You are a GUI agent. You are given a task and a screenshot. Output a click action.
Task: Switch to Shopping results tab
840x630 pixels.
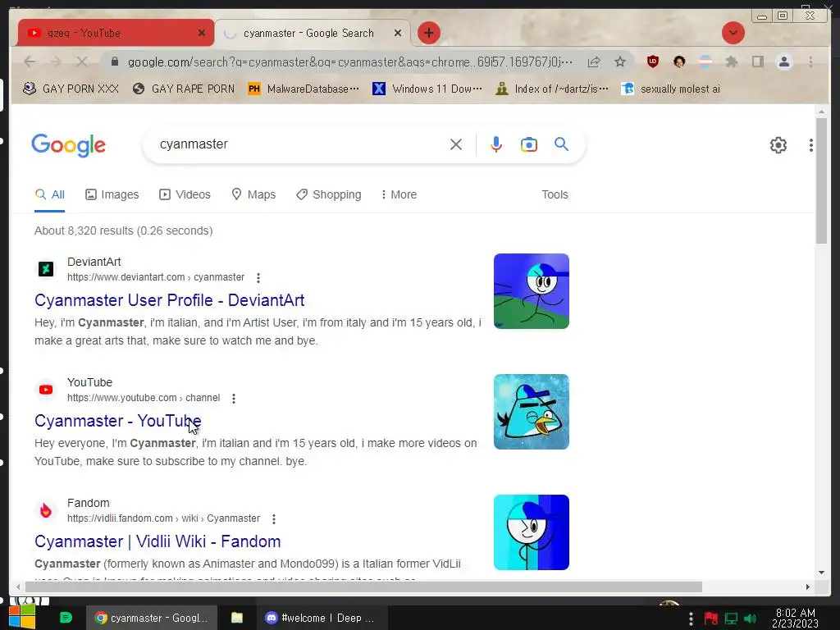(328, 194)
